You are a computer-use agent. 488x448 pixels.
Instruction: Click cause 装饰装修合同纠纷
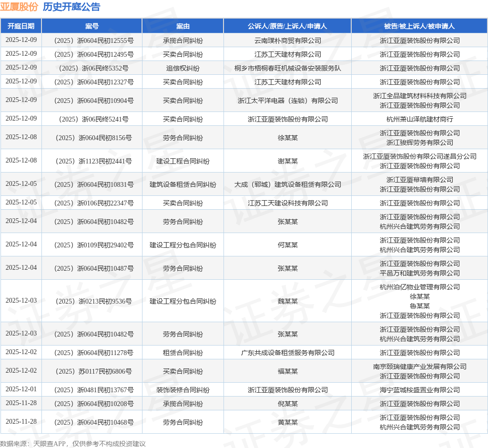pyautogui.click(x=183, y=390)
